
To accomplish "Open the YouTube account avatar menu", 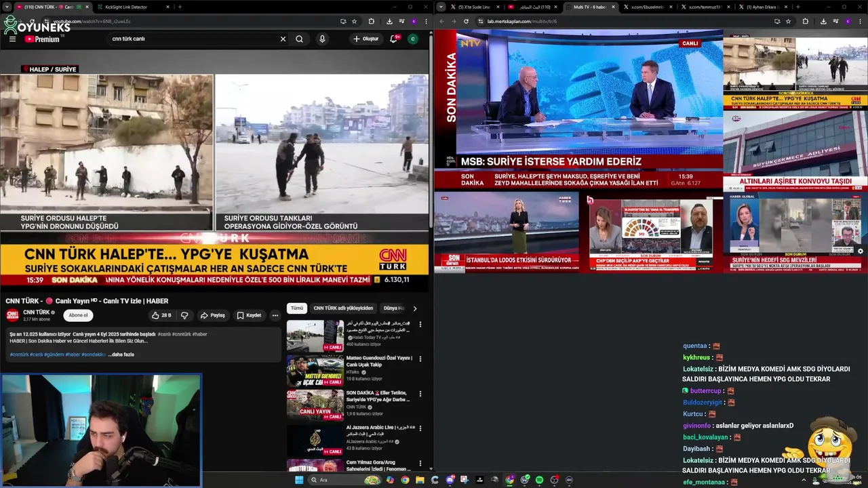I will 413,39.
